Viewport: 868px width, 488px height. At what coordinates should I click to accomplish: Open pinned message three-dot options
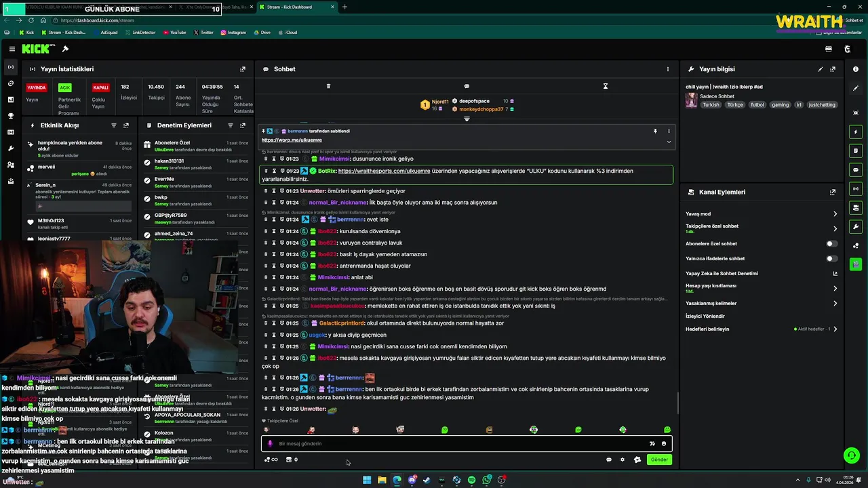(x=669, y=131)
